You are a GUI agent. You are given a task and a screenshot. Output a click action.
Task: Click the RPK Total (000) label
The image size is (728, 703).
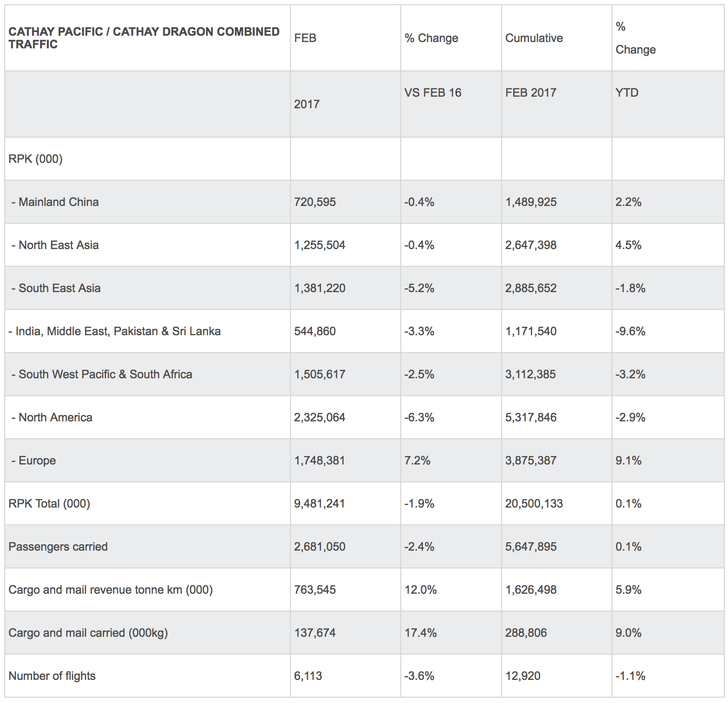click(49, 503)
